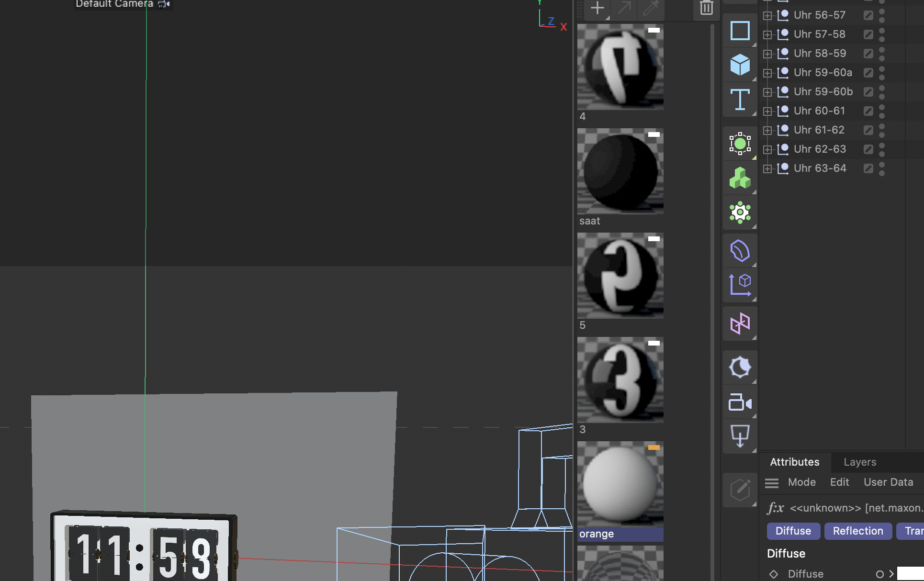This screenshot has width=924, height=581.
Task: Click the axis-with-cube tool icon
Action: (740, 285)
